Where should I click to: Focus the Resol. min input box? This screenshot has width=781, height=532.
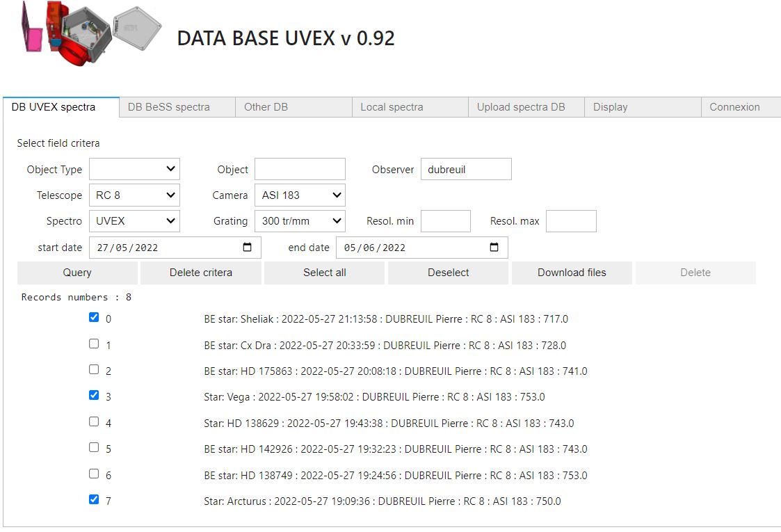coord(446,221)
